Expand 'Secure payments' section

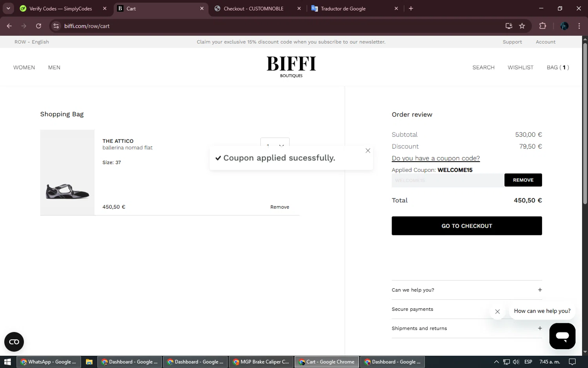click(x=466, y=309)
